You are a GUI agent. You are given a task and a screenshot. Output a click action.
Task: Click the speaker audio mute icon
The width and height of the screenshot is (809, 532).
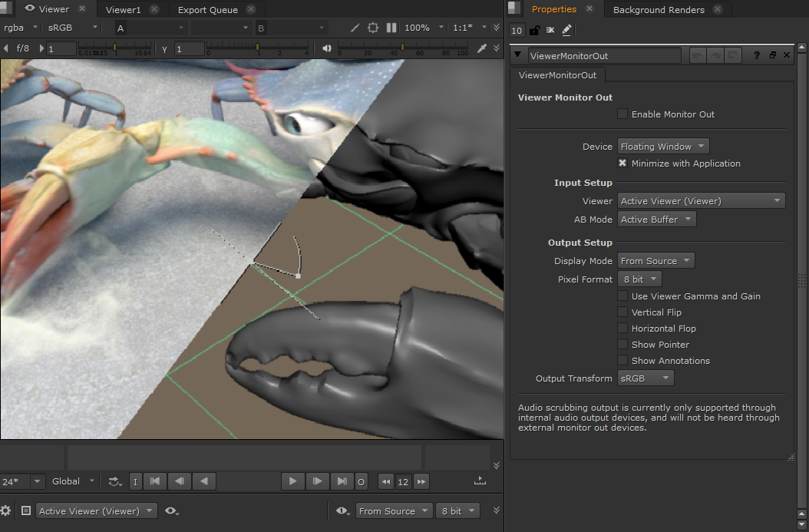click(327, 48)
